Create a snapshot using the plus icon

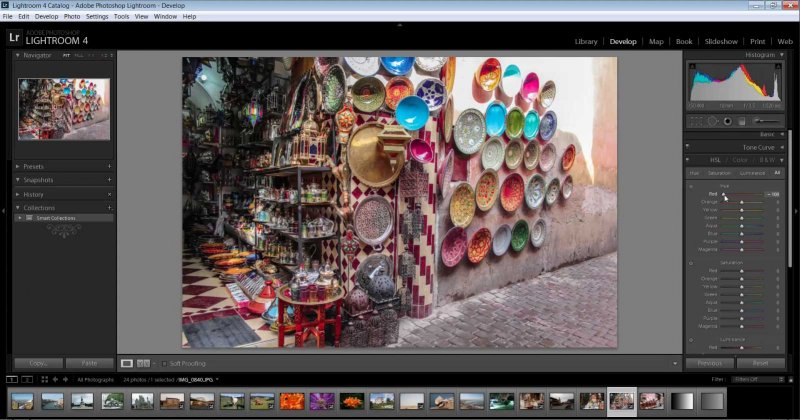109,180
